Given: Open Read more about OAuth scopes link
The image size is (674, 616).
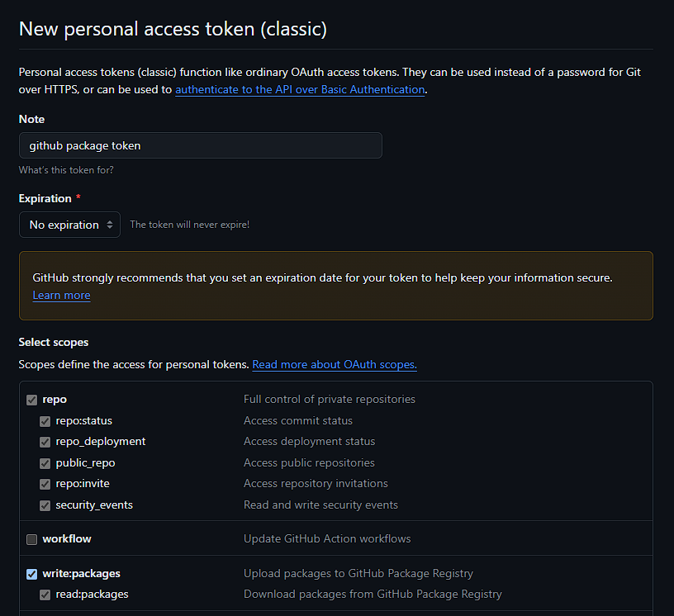Looking at the screenshot, I should tap(335, 364).
